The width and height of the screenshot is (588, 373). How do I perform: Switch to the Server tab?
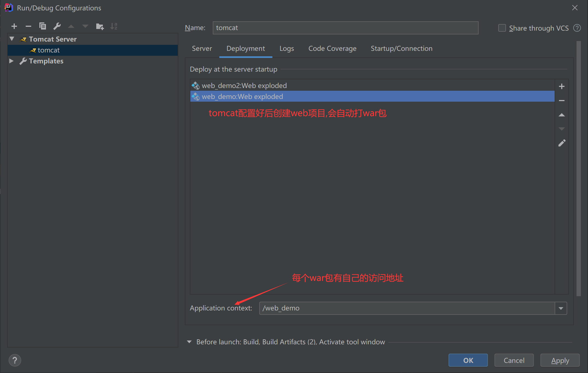click(202, 48)
